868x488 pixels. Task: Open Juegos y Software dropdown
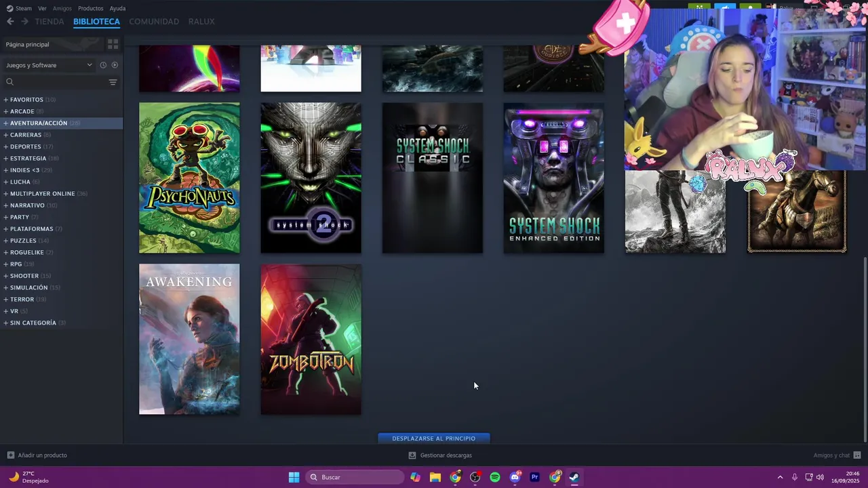[49, 65]
